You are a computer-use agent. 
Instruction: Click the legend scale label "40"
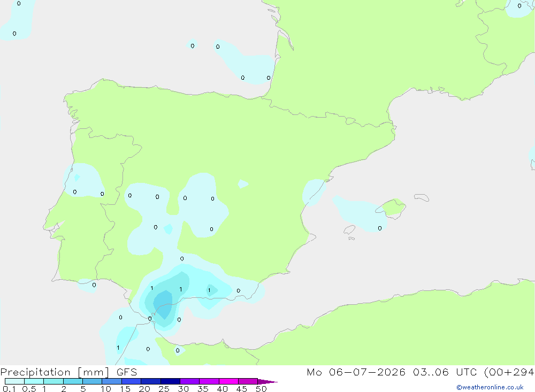click(223, 389)
